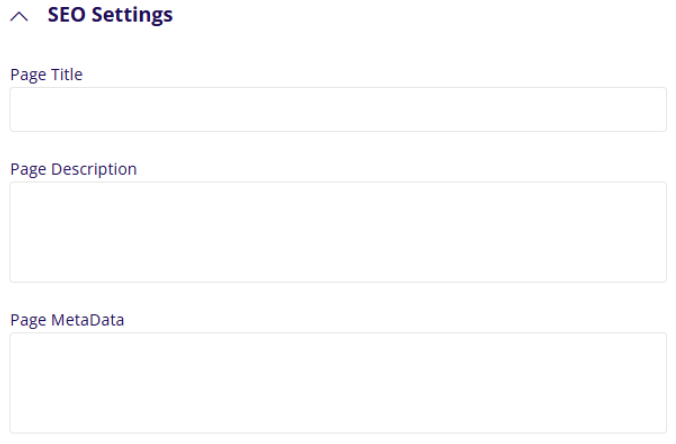Collapse the SEO Settings section chevron
This screenshot has width=676, height=444.
tap(21, 16)
